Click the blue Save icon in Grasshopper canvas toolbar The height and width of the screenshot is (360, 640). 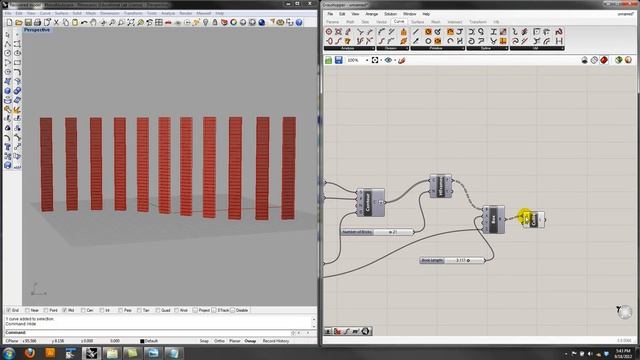pos(338,60)
